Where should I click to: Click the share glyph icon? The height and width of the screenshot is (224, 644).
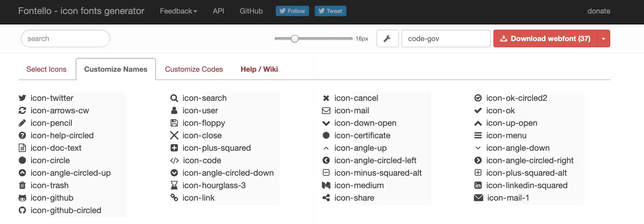(326, 198)
